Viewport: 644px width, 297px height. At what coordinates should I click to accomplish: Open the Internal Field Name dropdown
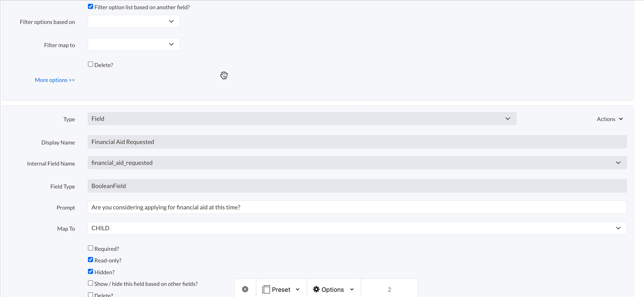coord(357,163)
